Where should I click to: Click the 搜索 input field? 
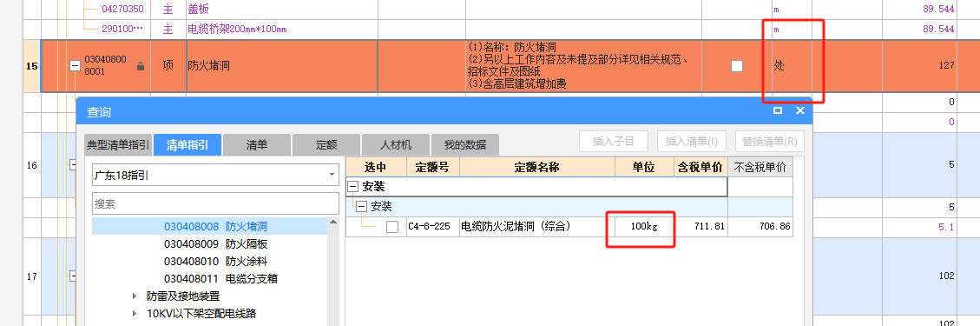point(215,204)
